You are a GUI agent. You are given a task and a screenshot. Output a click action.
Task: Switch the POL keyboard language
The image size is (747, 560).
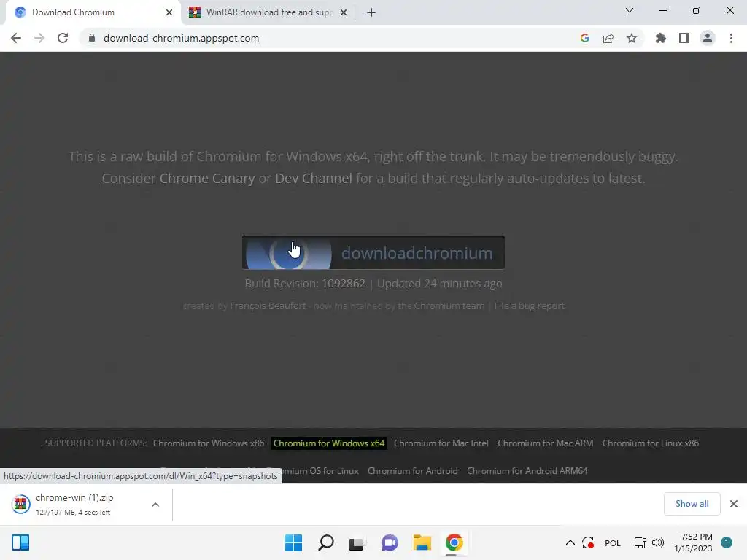tap(613, 542)
